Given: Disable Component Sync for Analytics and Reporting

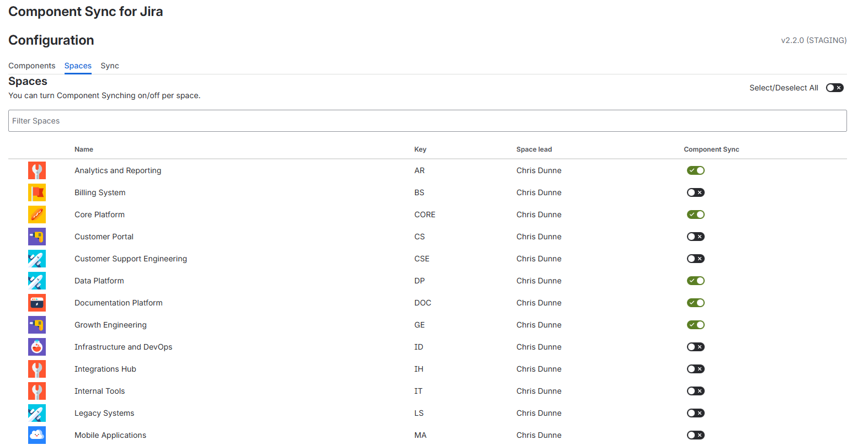Looking at the screenshot, I should 695,170.
